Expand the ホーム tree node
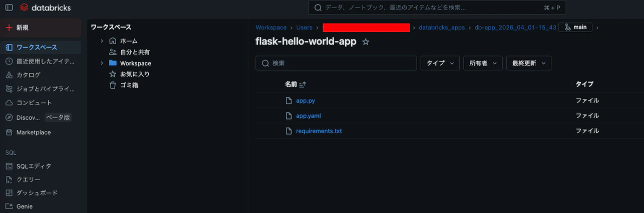The width and height of the screenshot is (644, 213). pyautogui.click(x=102, y=41)
